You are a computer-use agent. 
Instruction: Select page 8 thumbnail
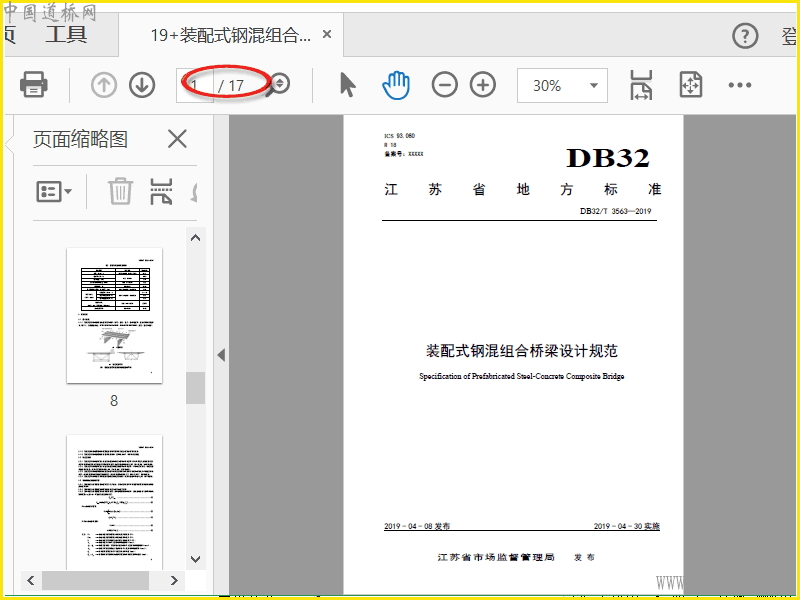tap(114, 315)
